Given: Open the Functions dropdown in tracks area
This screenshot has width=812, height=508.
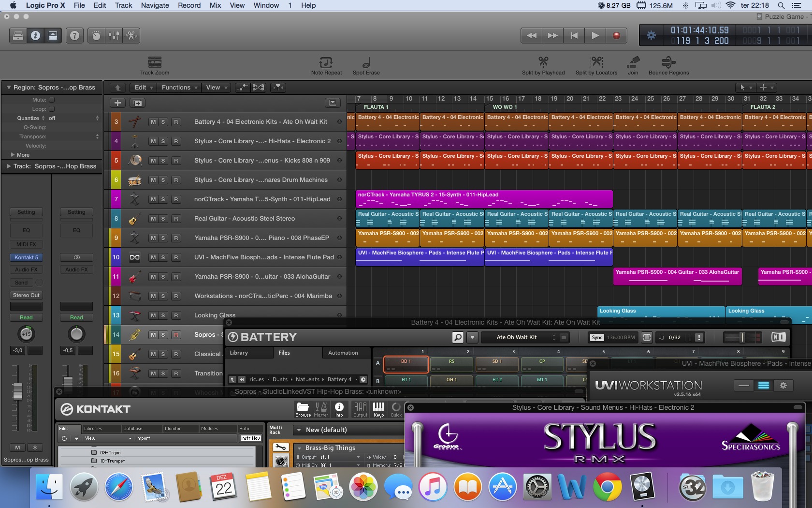Looking at the screenshot, I should 179,88.
